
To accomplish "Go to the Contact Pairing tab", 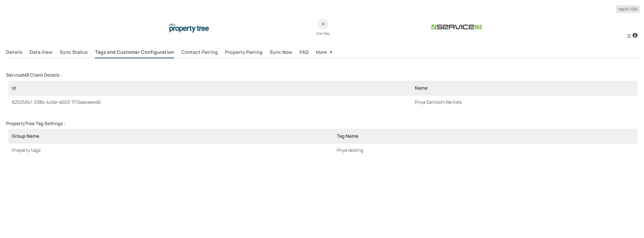I will [x=199, y=52].
